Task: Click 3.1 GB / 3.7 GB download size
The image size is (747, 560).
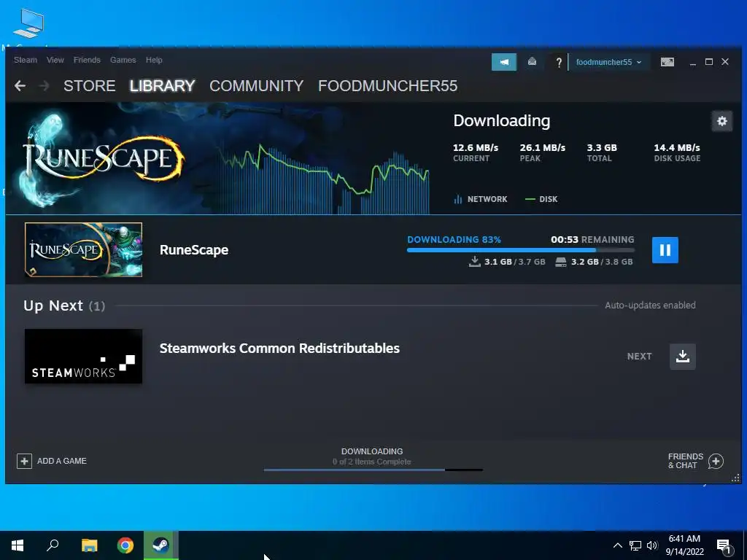Action: (508, 262)
